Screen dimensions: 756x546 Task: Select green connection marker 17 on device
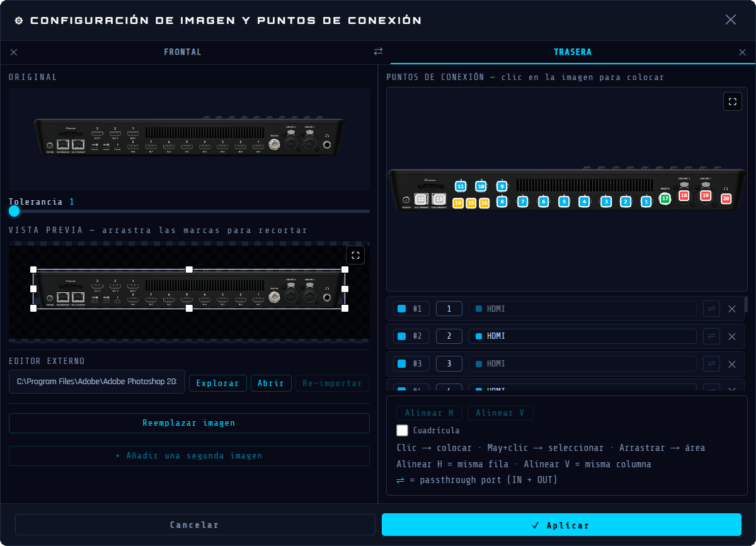pos(665,198)
